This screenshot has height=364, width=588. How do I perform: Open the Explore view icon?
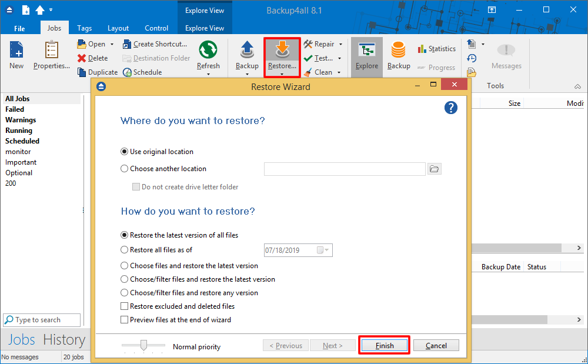coord(367,51)
